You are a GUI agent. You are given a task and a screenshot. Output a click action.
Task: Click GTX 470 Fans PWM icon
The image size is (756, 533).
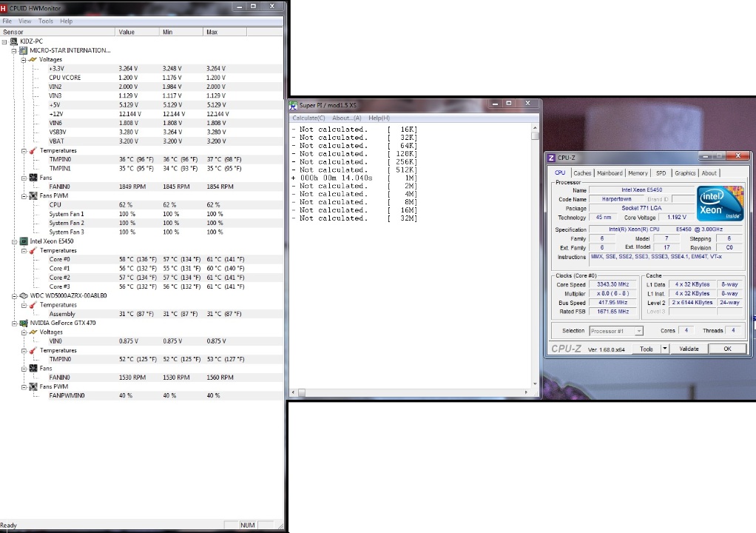click(x=33, y=387)
